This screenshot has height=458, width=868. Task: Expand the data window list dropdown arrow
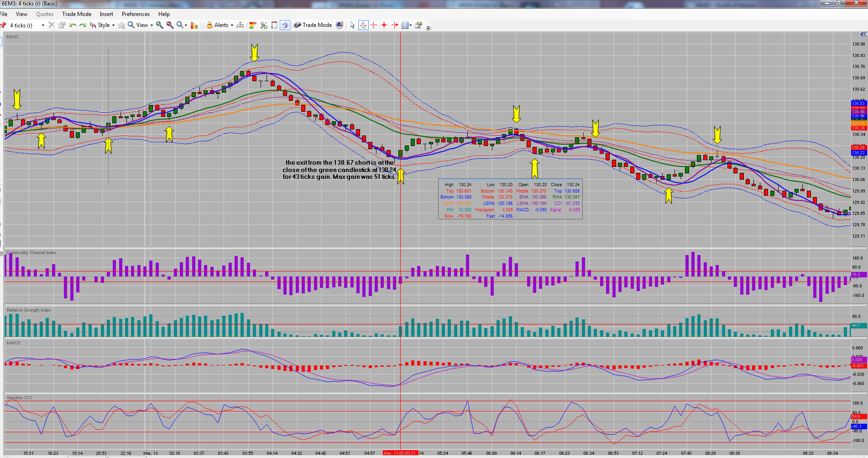[411, 26]
